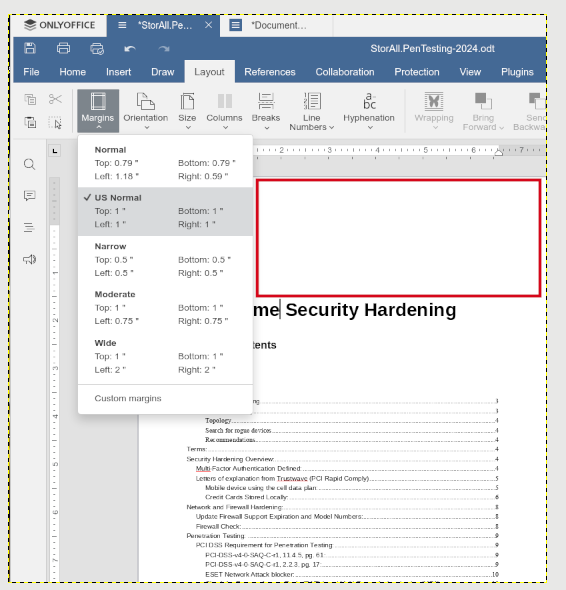The width and height of the screenshot is (566, 590).
Task: Select the Layout tab
Action: pyautogui.click(x=209, y=72)
